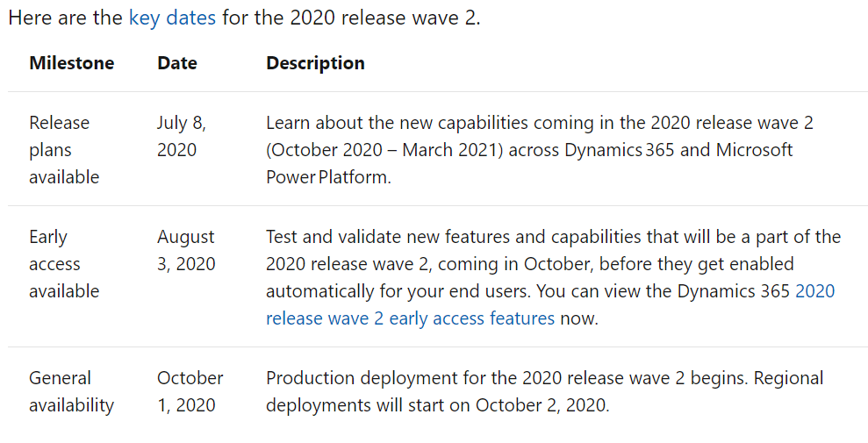868x443 pixels.
Task: Select the Release plans available cell
Action: point(64,149)
